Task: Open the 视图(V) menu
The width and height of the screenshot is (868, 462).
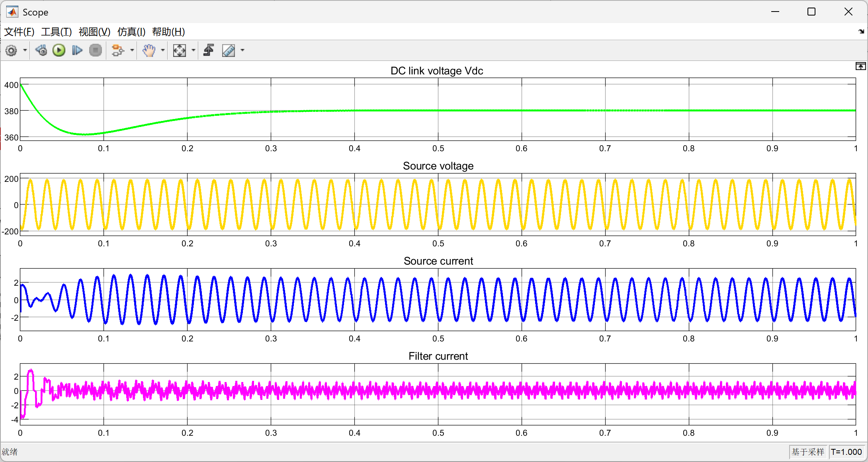Action: click(94, 32)
